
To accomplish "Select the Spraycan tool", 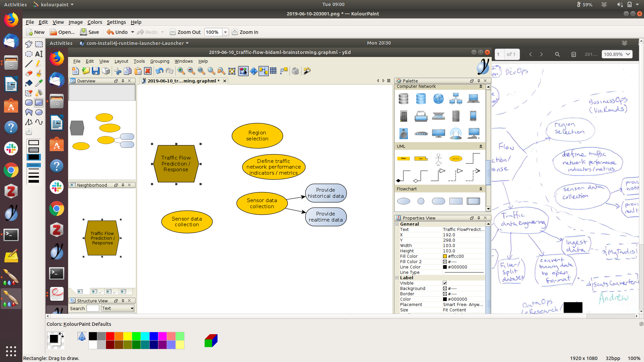I will point(39,93).
